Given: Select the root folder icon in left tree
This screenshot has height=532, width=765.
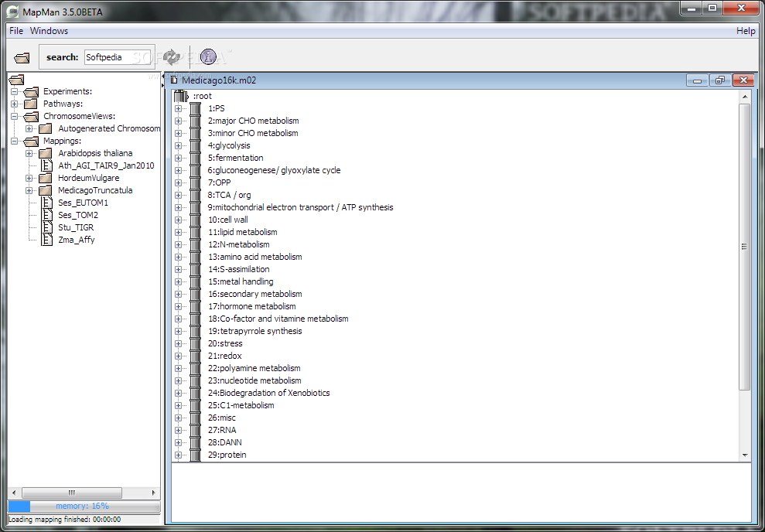Looking at the screenshot, I should [16, 80].
